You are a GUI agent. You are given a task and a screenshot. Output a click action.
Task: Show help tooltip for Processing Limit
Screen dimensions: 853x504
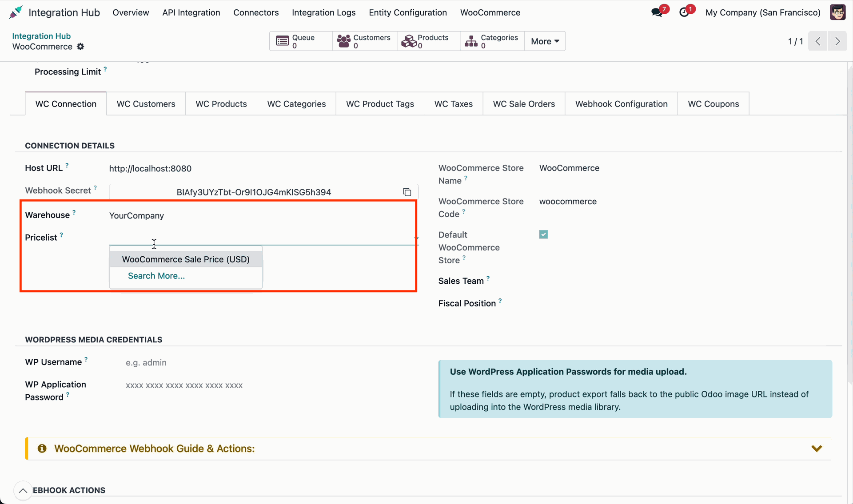pos(105,69)
